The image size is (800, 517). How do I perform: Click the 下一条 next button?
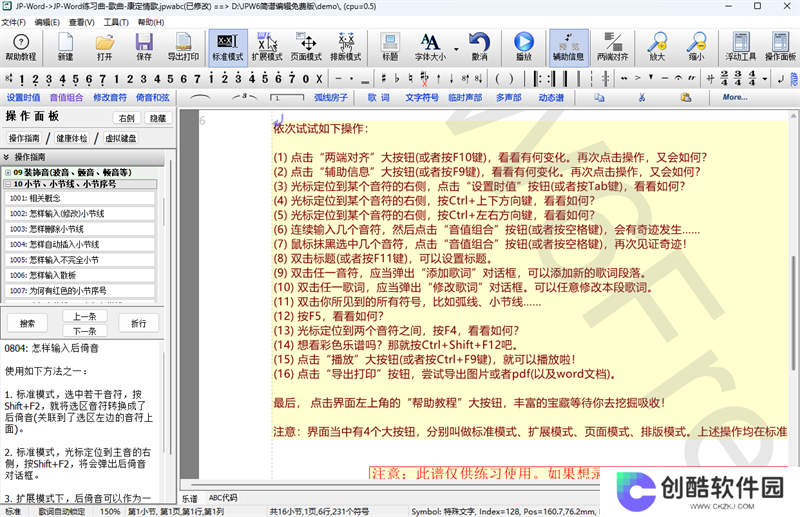point(85,331)
